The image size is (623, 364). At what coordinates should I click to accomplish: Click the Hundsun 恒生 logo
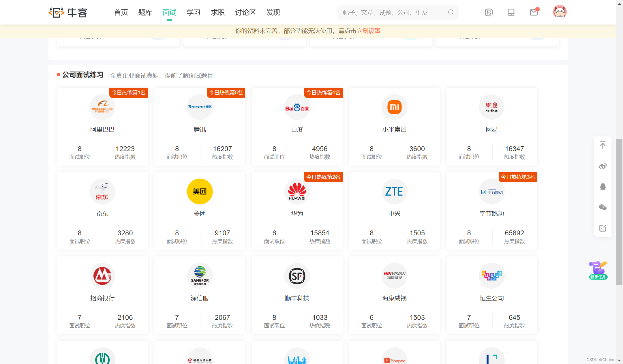click(x=492, y=276)
